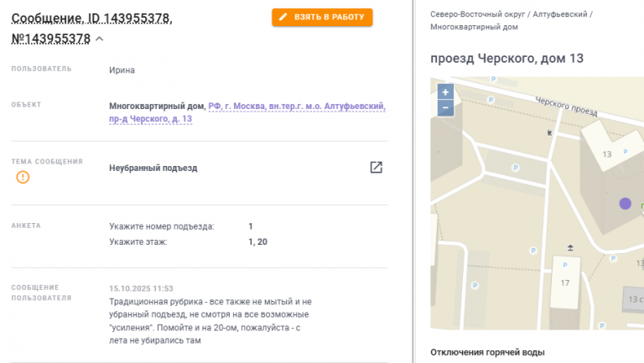Click building 13 label on the map
644x363 pixels.
point(607,154)
